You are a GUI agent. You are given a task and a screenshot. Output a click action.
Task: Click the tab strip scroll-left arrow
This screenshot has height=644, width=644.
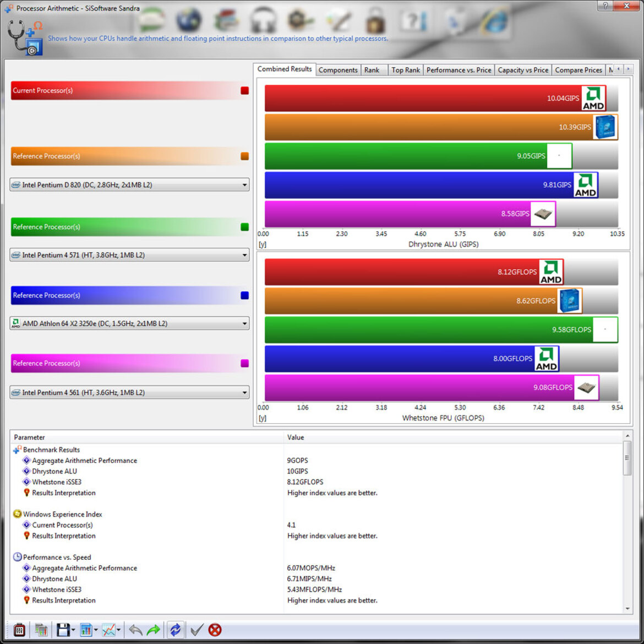click(x=618, y=69)
